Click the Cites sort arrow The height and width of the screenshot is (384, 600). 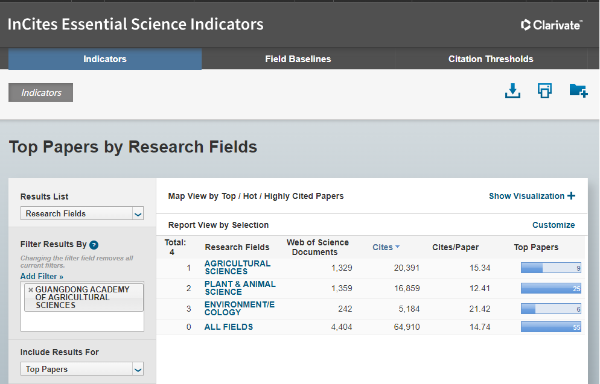(x=398, y=247)
